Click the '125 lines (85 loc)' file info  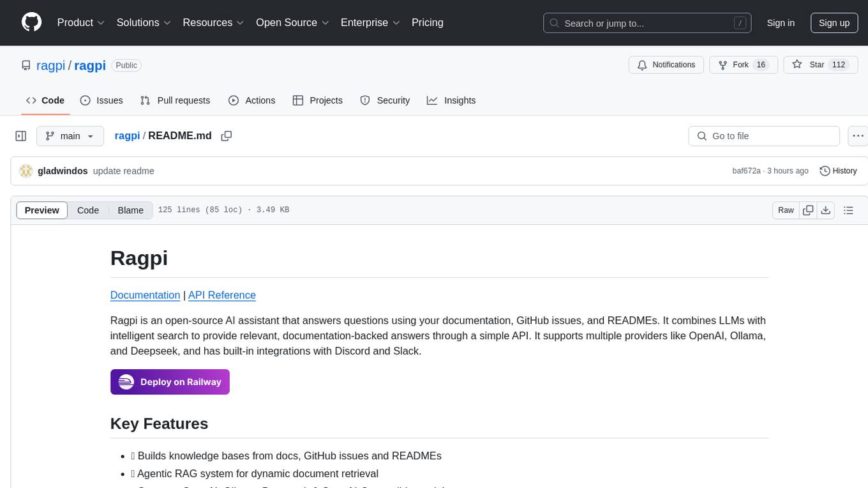pos(200,210)
